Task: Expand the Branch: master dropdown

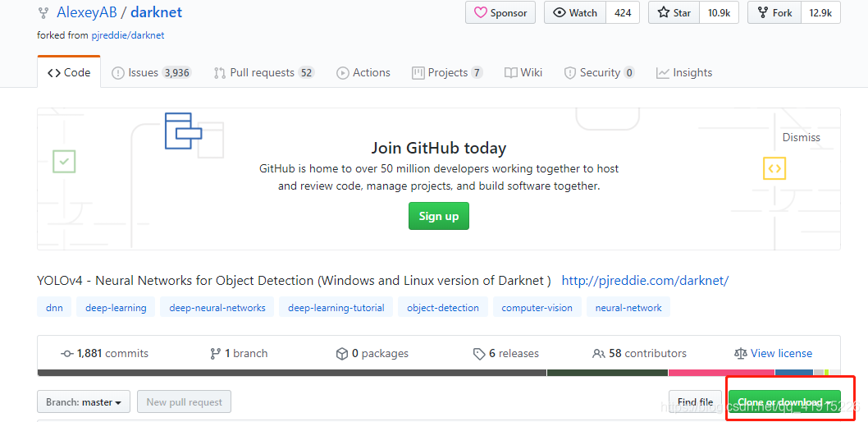Action: [x=84, y=402]
